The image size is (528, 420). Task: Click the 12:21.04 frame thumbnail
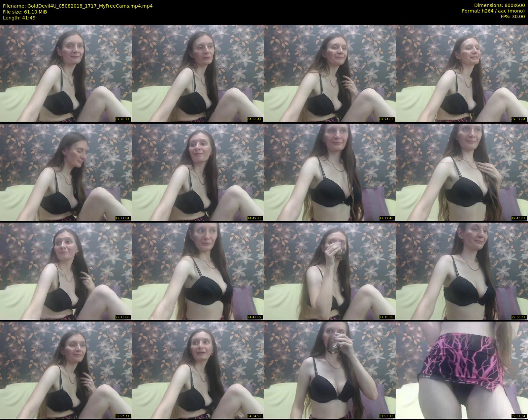click(66, 172)
